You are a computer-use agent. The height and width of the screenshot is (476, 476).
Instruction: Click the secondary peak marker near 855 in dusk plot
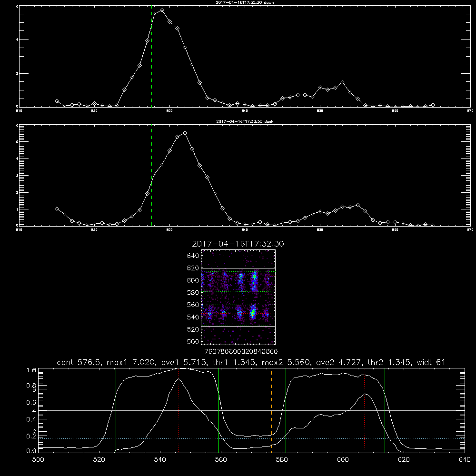click(357, 205)
